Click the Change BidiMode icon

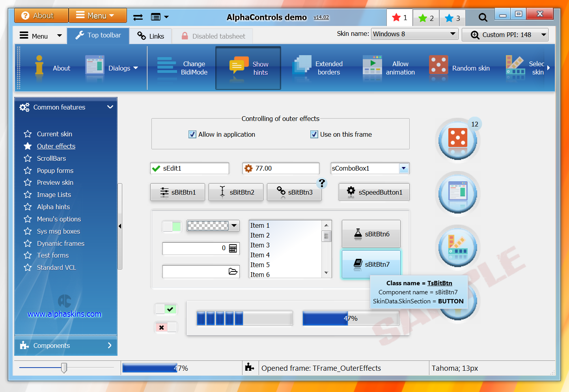(167, 65)
